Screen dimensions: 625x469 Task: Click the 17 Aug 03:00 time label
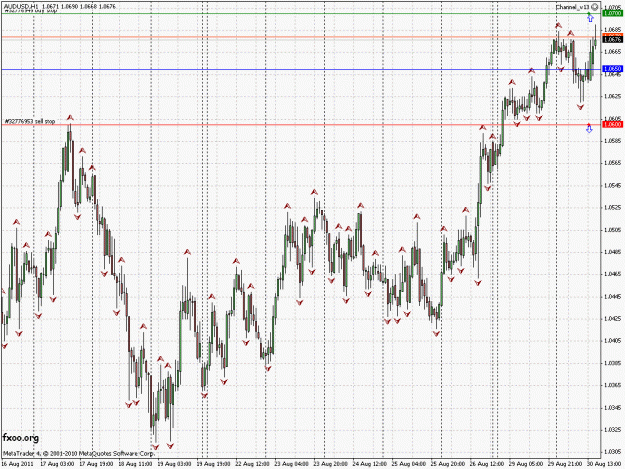point(57,464)
